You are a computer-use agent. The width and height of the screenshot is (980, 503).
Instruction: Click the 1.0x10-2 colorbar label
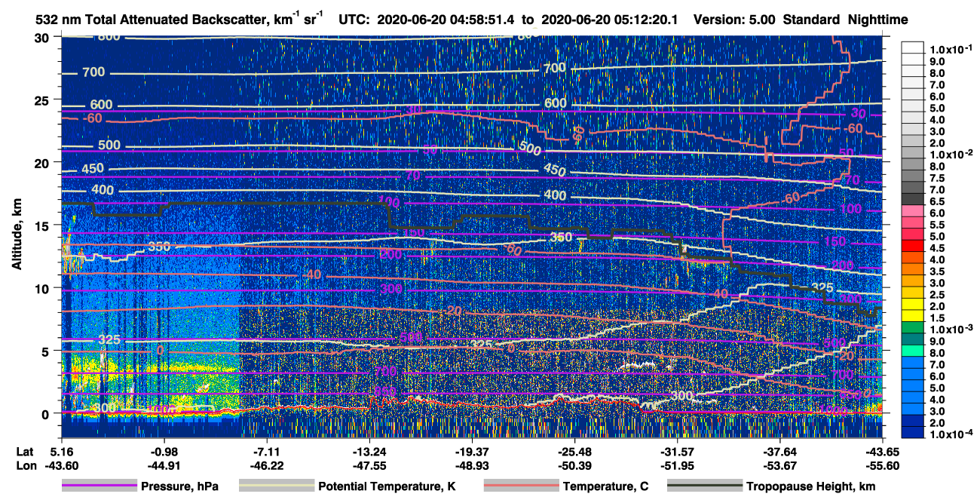(950, 154)
